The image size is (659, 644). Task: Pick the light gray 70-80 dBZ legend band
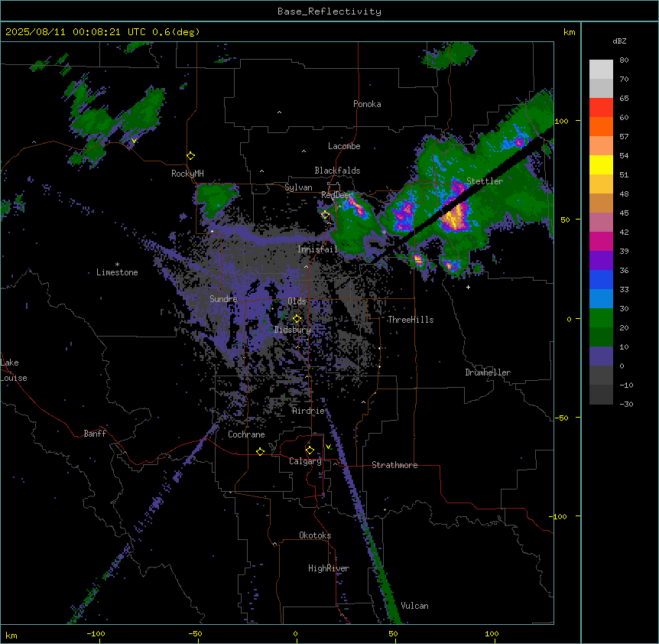pyautogui.click(x=601, y=69)
